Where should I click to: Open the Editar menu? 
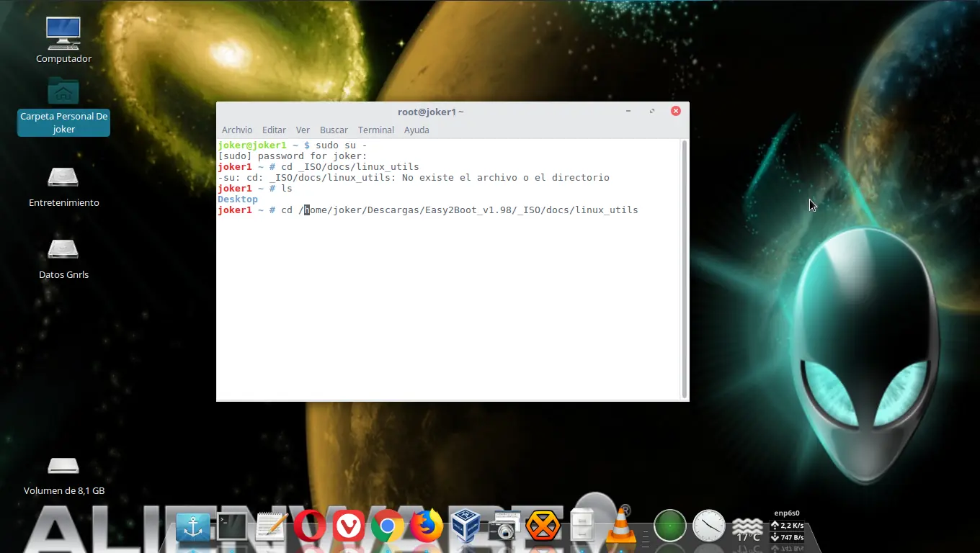click(x=274, y=130)
